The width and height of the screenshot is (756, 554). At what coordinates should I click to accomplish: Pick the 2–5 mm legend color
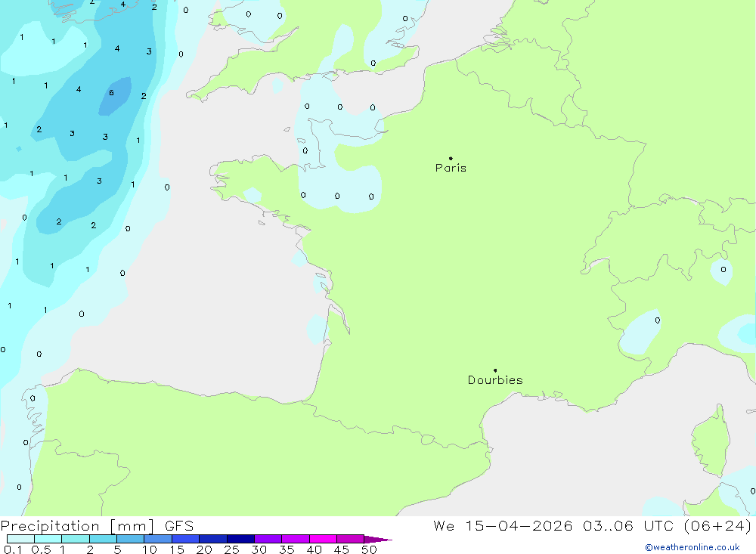[103, 539]
